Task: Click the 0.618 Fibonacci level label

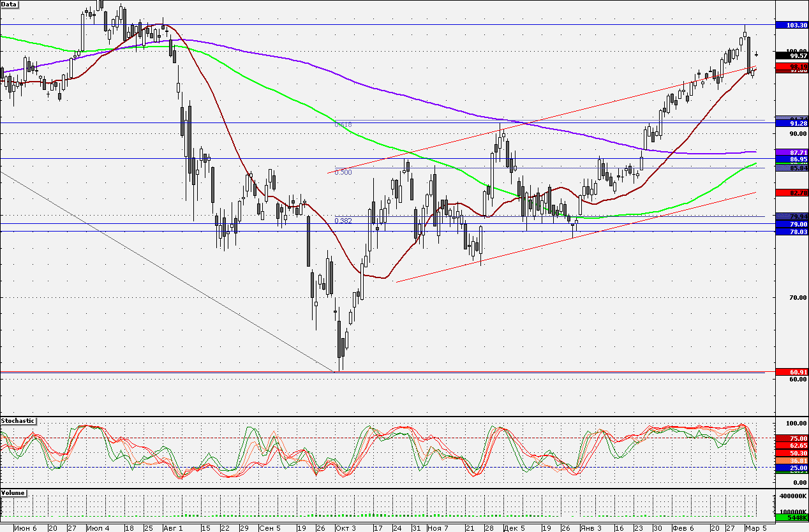Action: pyautogui.click(x=343, y=124)
